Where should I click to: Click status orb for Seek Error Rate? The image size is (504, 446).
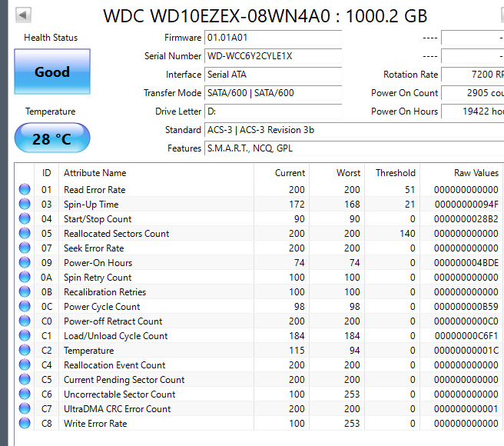(x=25, y=248)
